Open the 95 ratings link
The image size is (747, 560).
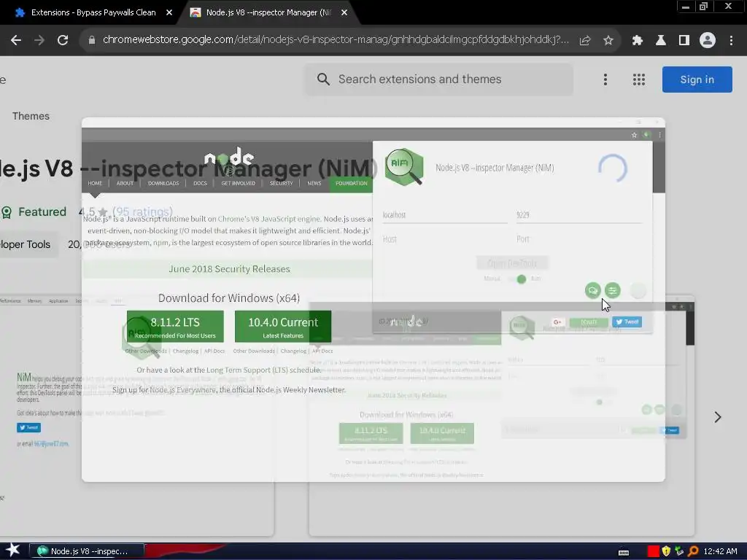142,212
